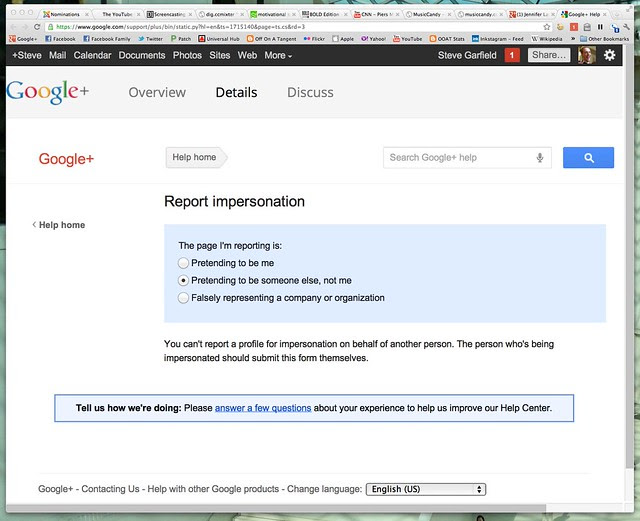
Task: Open the YouTube bookmark
Action: coord(407,39)
